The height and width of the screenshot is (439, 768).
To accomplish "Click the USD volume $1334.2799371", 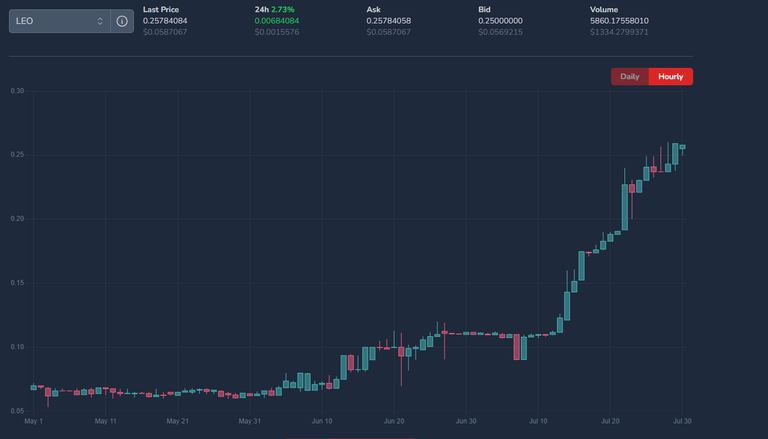I will pos(619,32).
